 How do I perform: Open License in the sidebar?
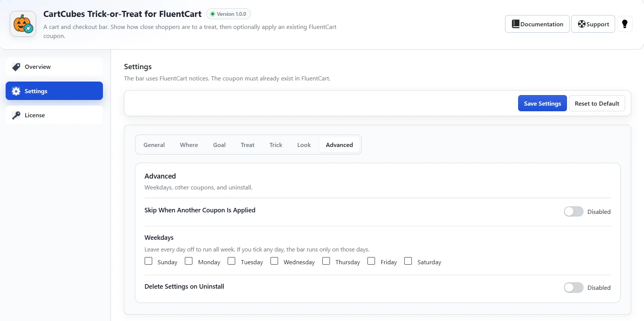click(x=54, y=115)
